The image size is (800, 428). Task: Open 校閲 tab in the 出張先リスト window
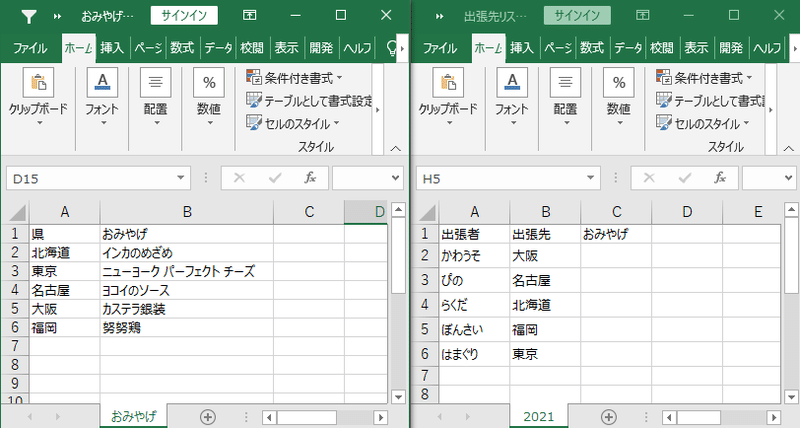tap(662, 48)
